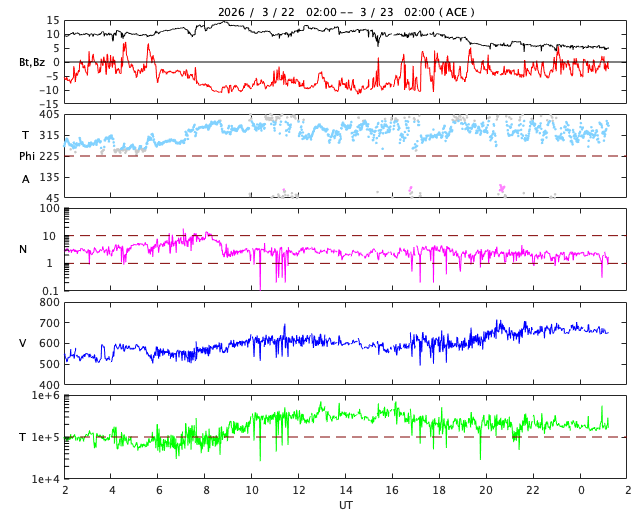Screen dimensions: 640x512
Task: Click the -15 tick on Bt,Bz axis
Action: 48,103
